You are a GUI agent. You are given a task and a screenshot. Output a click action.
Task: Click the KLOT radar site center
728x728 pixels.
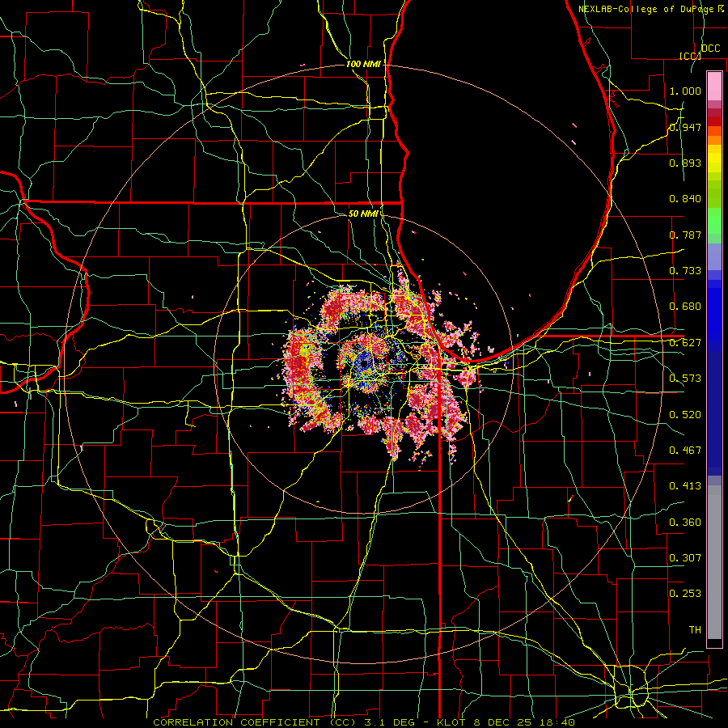click(364, 363)
